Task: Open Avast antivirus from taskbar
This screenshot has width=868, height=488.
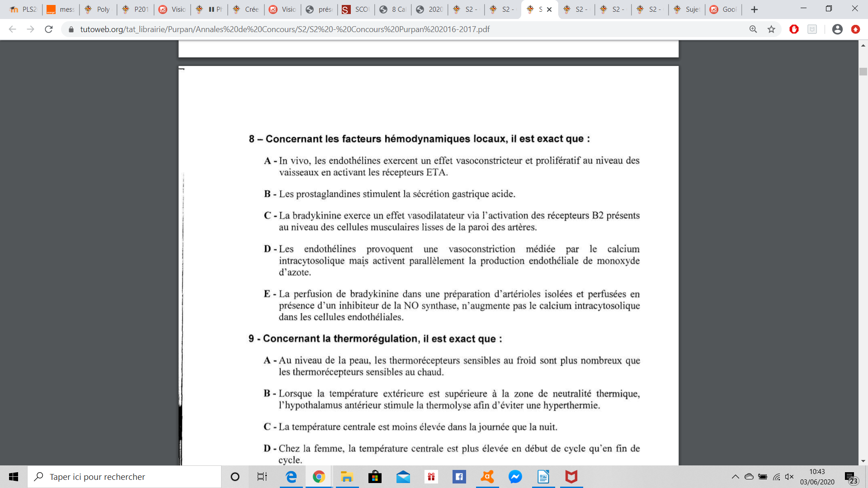Action: [487, 477]
